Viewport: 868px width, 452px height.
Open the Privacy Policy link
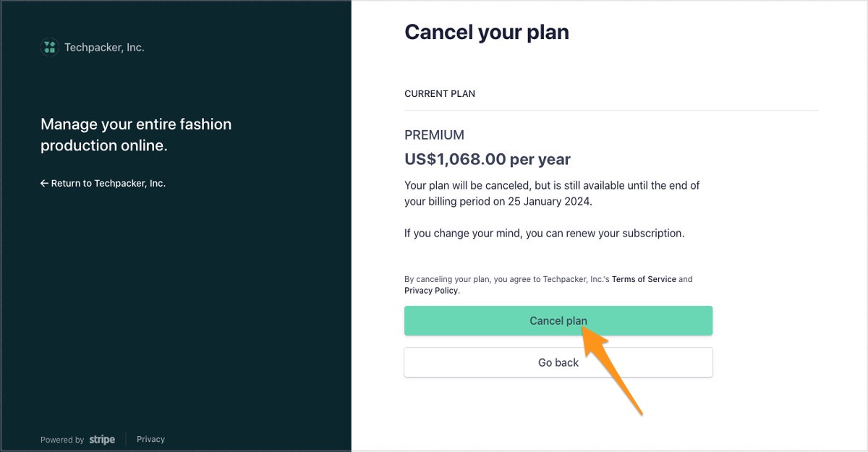[x=430, y=291]
